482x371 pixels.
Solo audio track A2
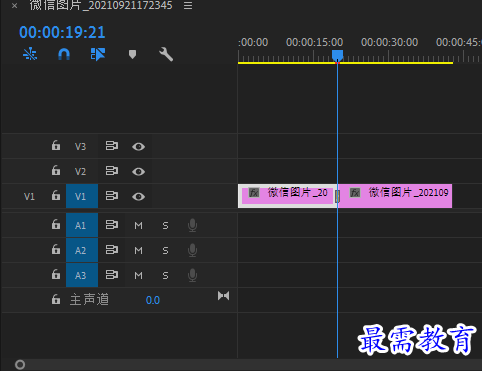click(x=165, y=251)
